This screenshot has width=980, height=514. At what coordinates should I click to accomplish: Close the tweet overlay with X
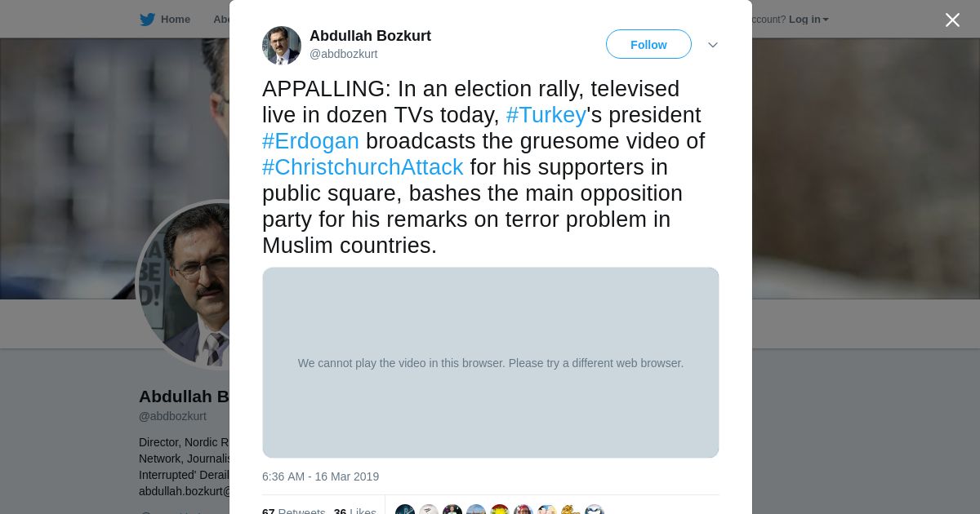click(x=952, y=20)
